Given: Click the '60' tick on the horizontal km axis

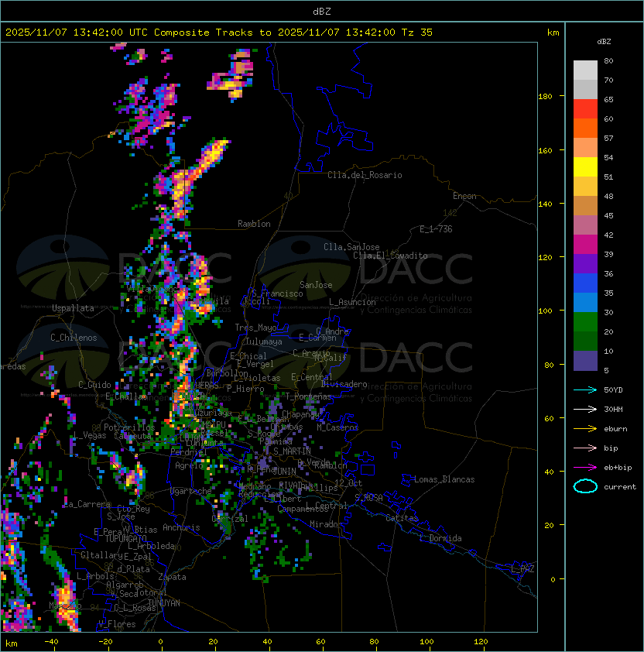Looking at the screenshot, I should tap(320, 642).
